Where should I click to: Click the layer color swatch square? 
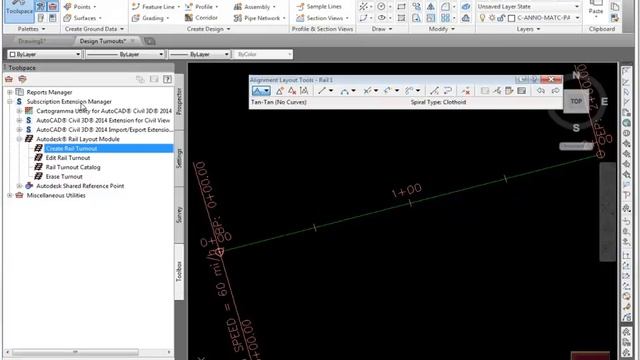coord(511,18)
